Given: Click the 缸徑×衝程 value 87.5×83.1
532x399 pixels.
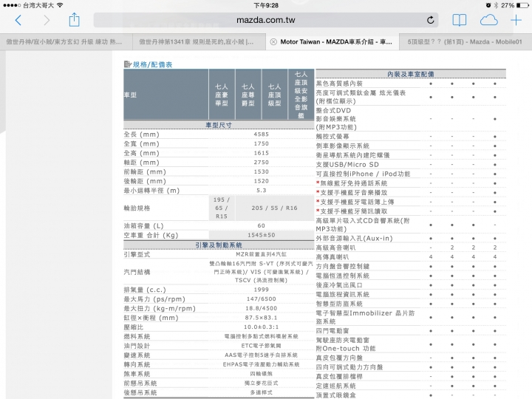Looking at the screenshot, I should pyautogui.click(x=262, y=318).
